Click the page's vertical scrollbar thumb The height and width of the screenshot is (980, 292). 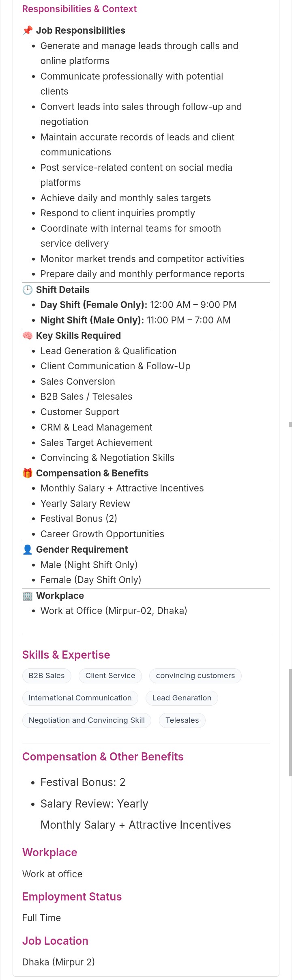(x=290, y=722)
